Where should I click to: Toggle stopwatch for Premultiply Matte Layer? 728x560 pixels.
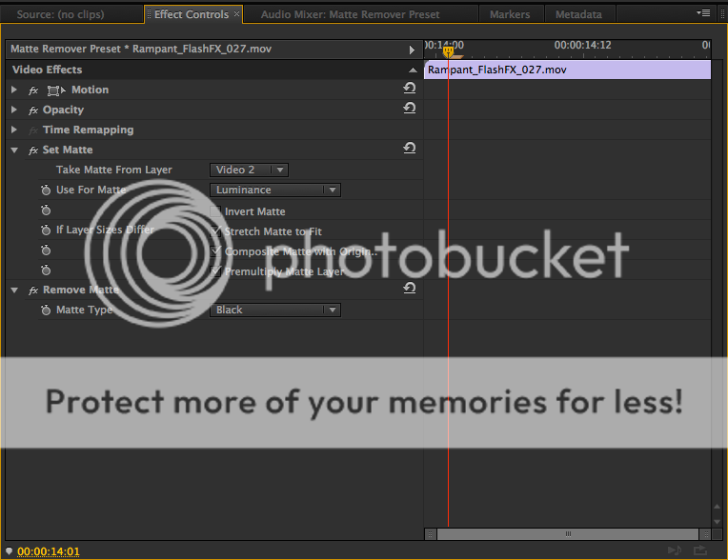(x=46, y=270)
